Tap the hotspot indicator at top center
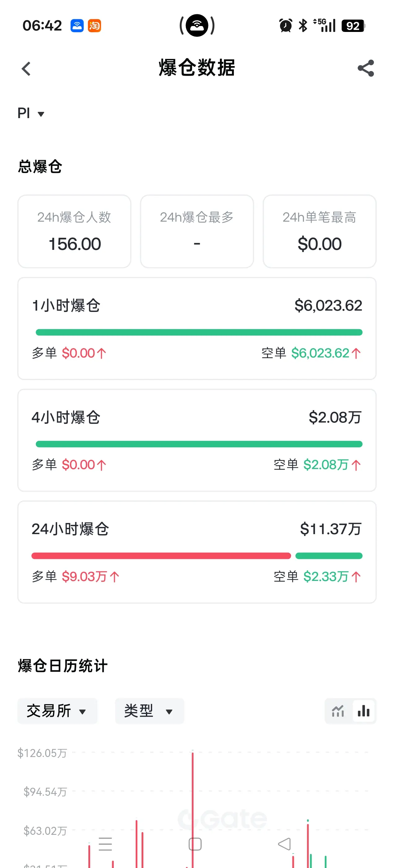Image resolution: width=394 pixels, height=868 pixels. 197,25
